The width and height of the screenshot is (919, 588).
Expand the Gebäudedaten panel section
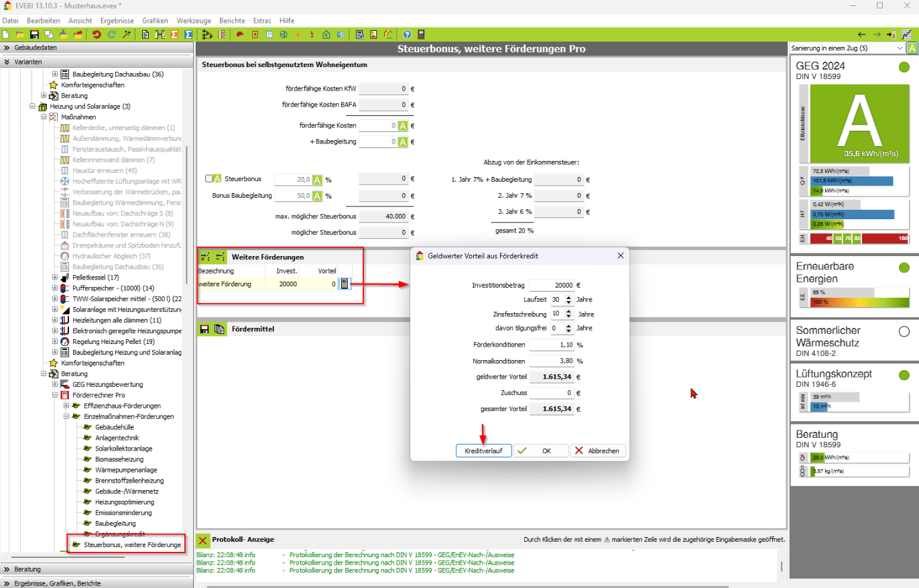[7, 48]
